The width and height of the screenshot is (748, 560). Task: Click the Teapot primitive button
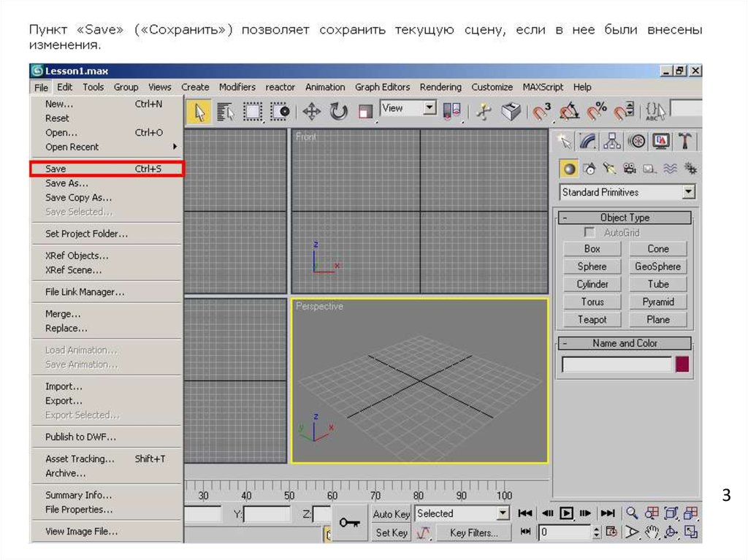592,319
